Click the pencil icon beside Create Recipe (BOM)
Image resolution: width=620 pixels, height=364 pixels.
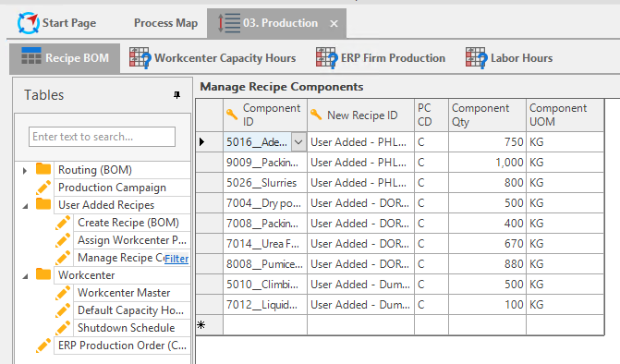coord(63,222)
